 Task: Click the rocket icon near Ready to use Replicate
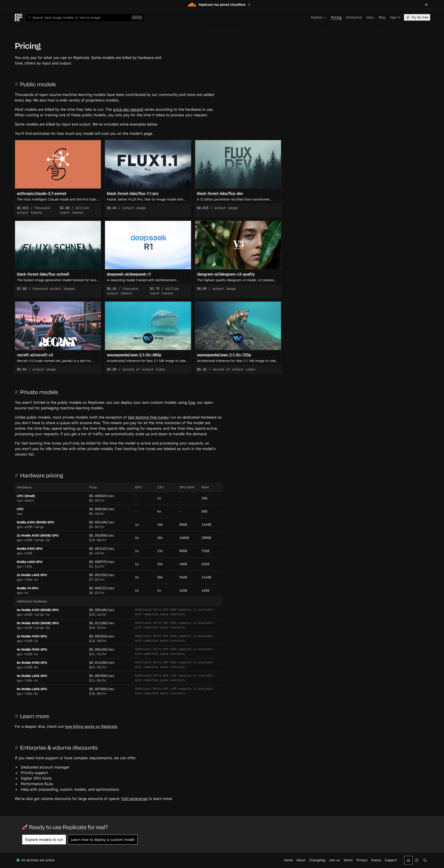(25, 827)
